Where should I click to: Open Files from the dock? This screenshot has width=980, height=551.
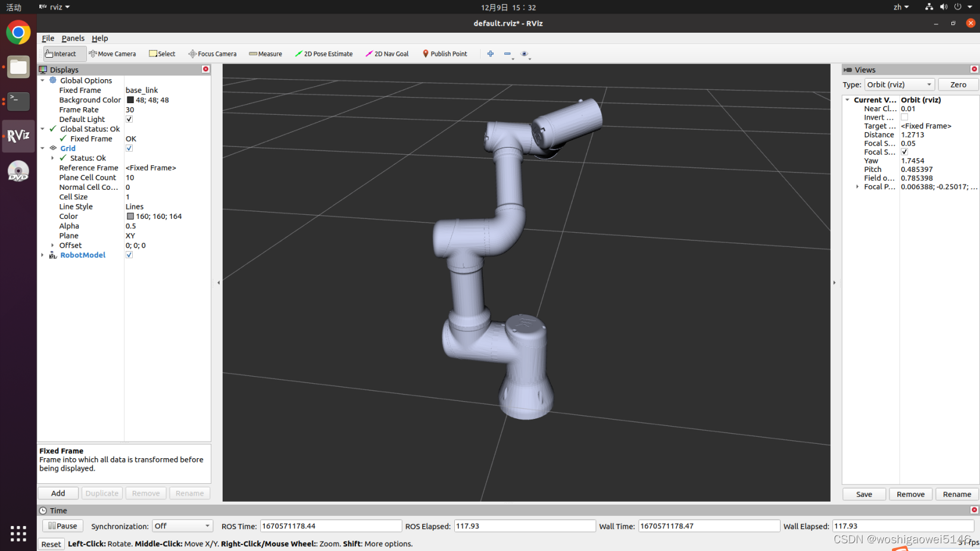tap(18, 67)
